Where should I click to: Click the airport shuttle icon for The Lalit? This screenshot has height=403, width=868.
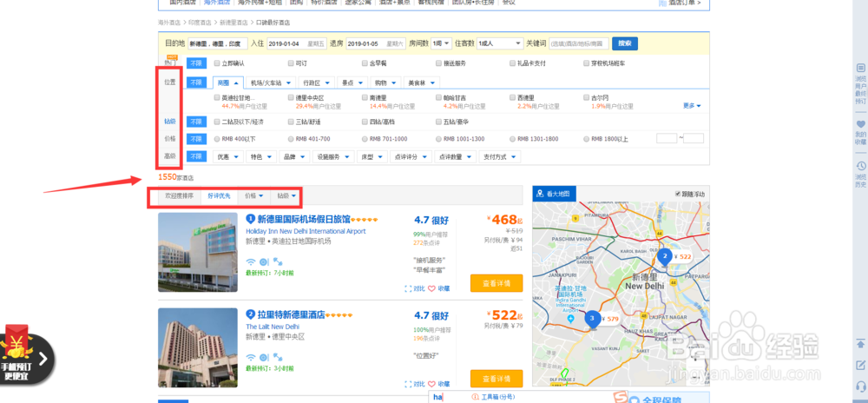click(278, 357)
